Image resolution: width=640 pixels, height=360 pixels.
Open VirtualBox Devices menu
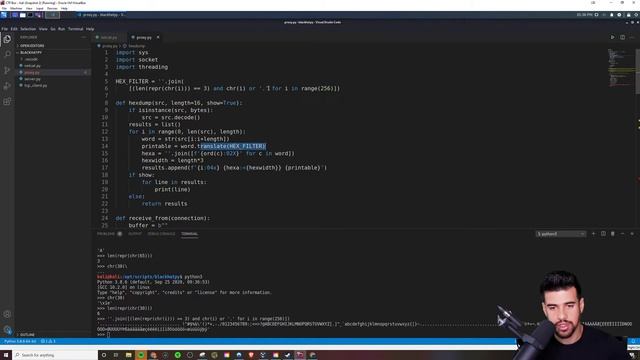pos(52,8)
